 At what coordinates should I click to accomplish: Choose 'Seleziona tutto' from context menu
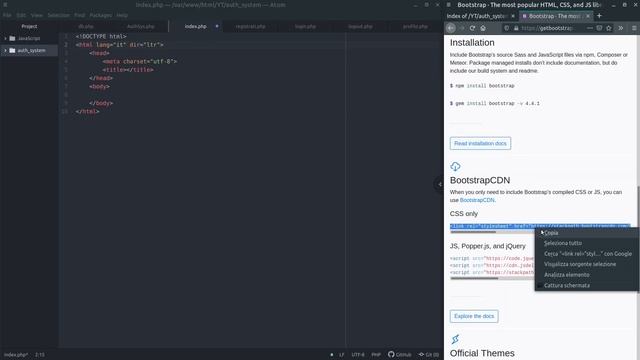(587, 243)
